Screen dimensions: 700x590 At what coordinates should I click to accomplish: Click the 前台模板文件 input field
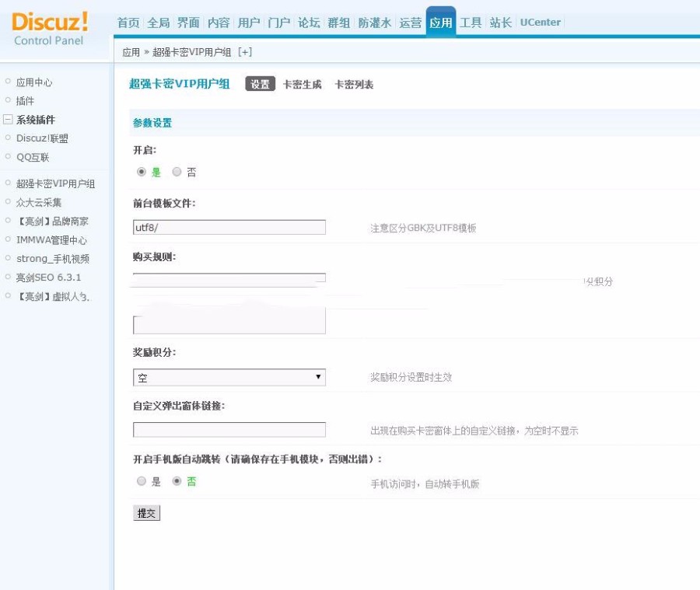tap(229, 226)
